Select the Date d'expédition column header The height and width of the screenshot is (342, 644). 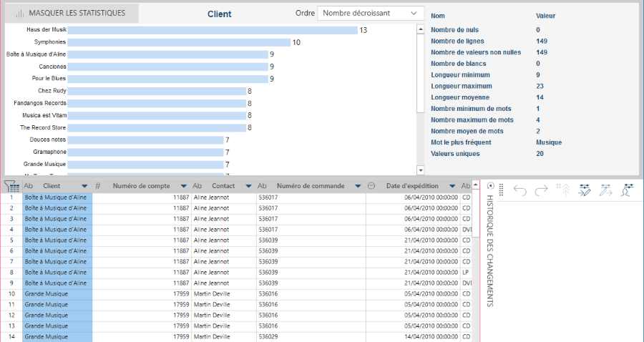point(411,186)
